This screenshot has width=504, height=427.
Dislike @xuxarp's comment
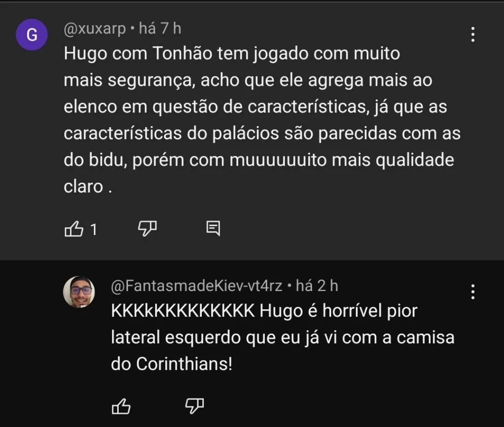tap(147, 228)
